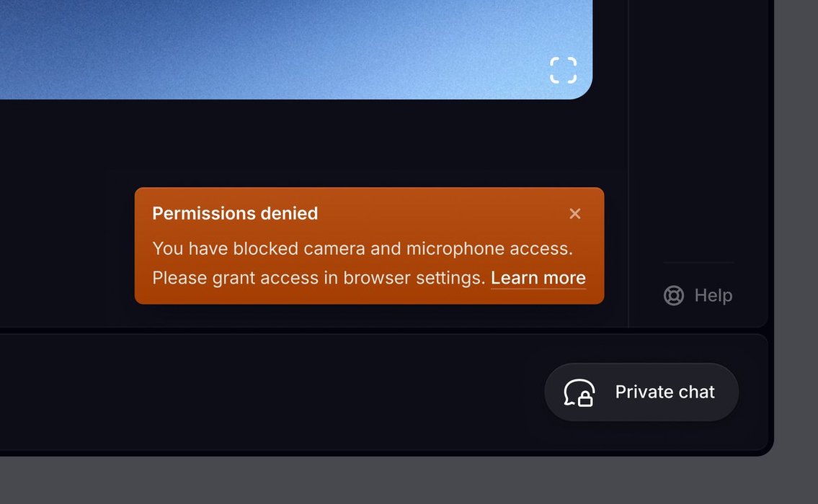Expand the video to fullscreen

pyautogui.click(x=564, y=71)
